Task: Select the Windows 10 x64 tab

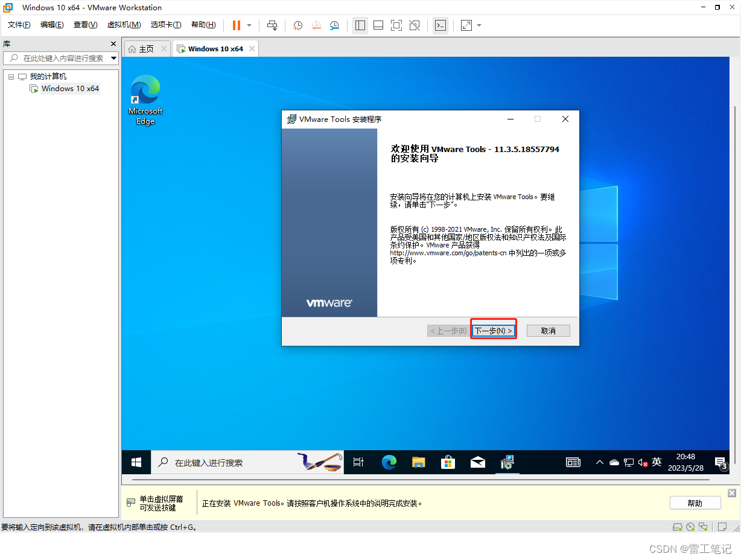Action: (215, 49)
